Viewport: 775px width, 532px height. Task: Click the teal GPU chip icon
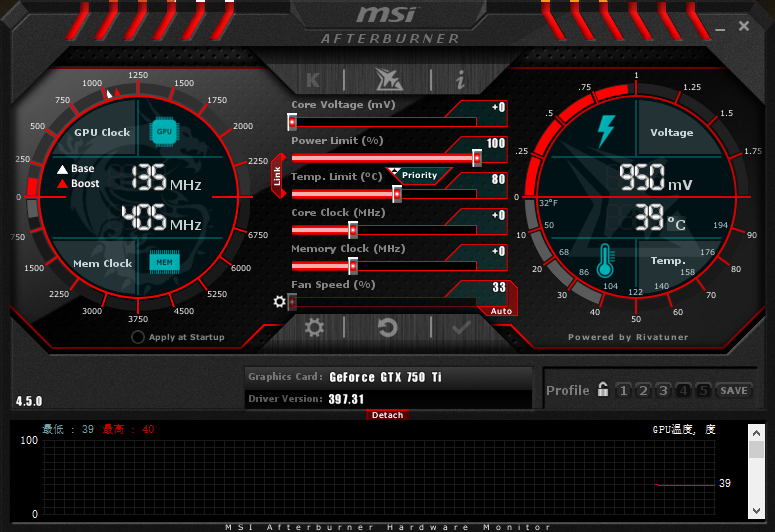coord(164,132)
